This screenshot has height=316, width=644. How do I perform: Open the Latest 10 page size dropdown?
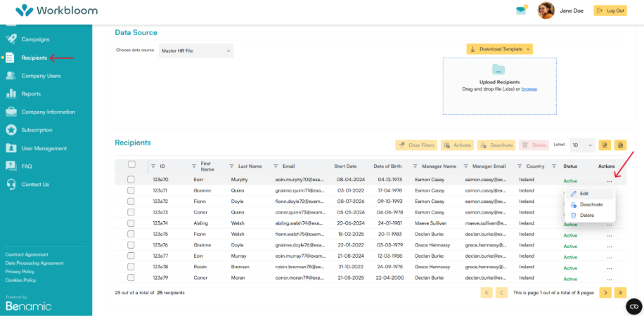583,145
